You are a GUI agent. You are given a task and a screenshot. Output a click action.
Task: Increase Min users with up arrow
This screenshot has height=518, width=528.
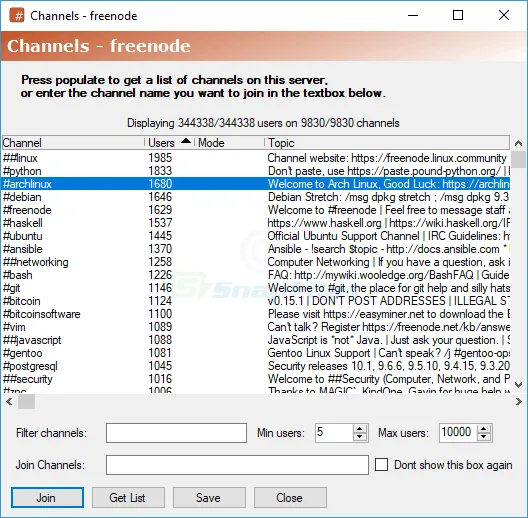pos(360,429)
